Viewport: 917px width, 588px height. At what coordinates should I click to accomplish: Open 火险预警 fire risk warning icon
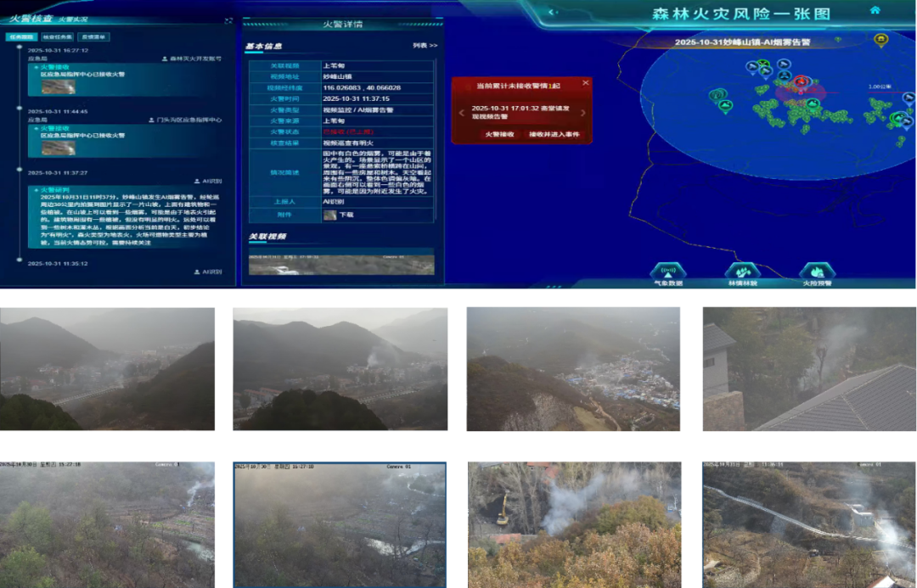point(817,273)
